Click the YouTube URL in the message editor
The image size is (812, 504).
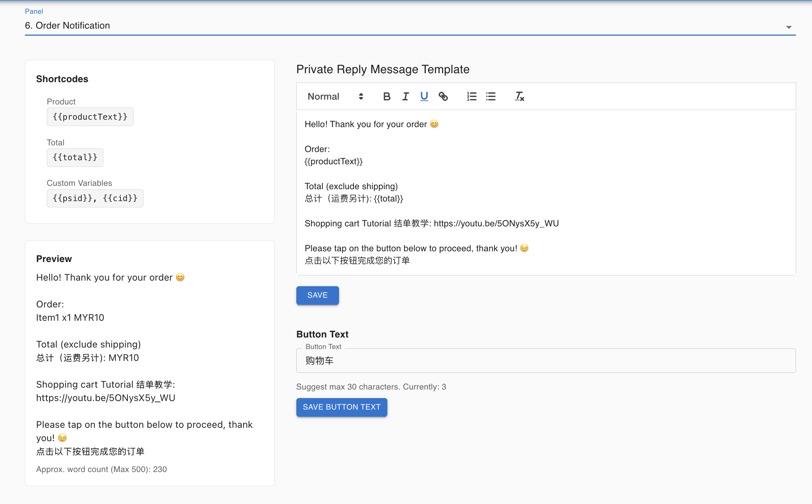coord(496,223)
